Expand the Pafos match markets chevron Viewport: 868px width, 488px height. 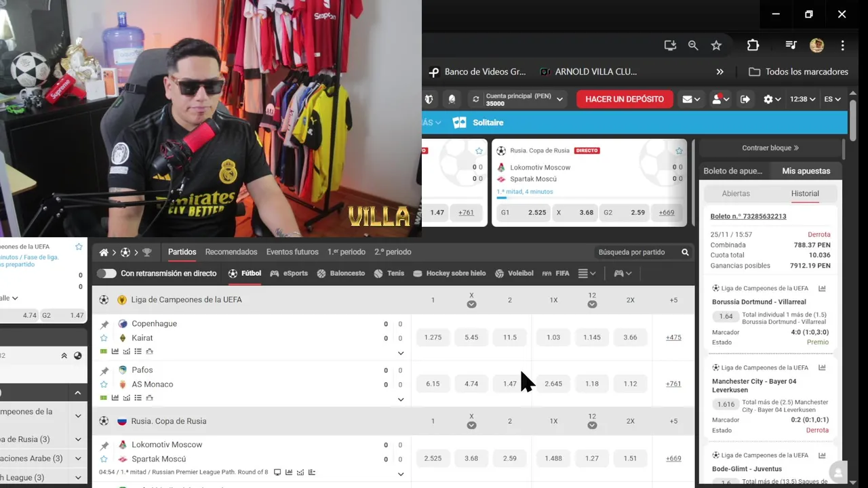pos(401,400)
